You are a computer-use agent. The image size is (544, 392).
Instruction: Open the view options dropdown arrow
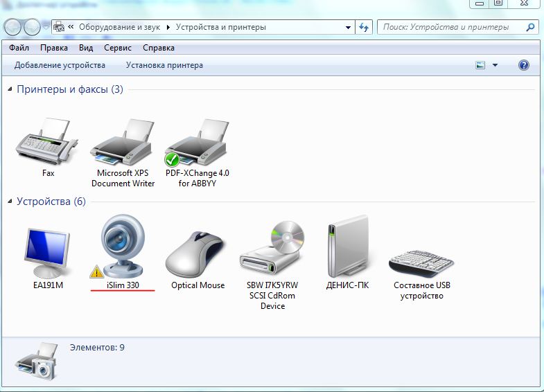pyautogui.click(x=495, y=65)
